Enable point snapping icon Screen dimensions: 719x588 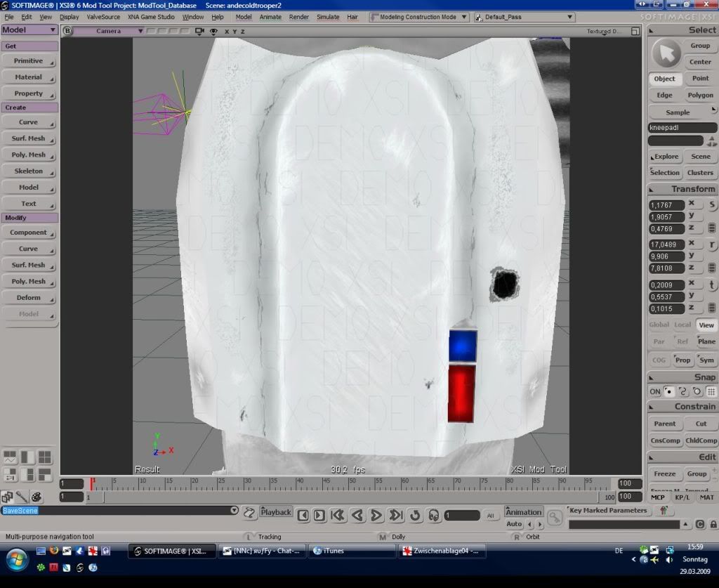point(669,392)
